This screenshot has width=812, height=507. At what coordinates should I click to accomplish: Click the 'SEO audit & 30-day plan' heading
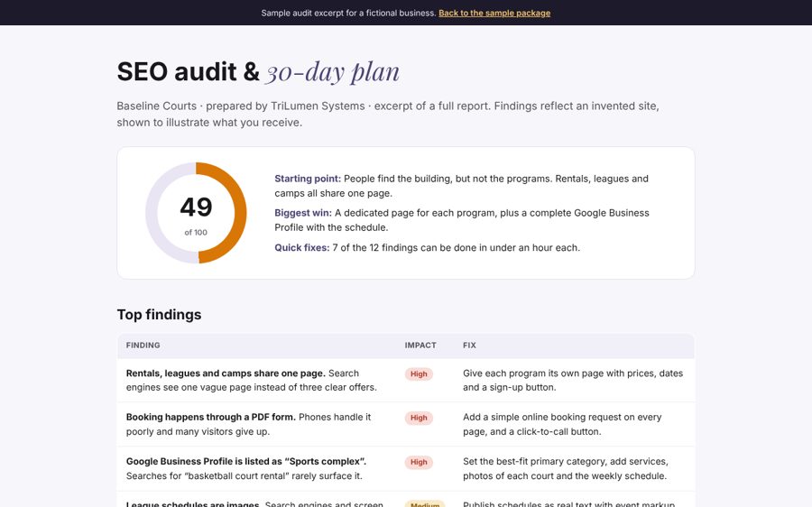click(x=258, y=71)
